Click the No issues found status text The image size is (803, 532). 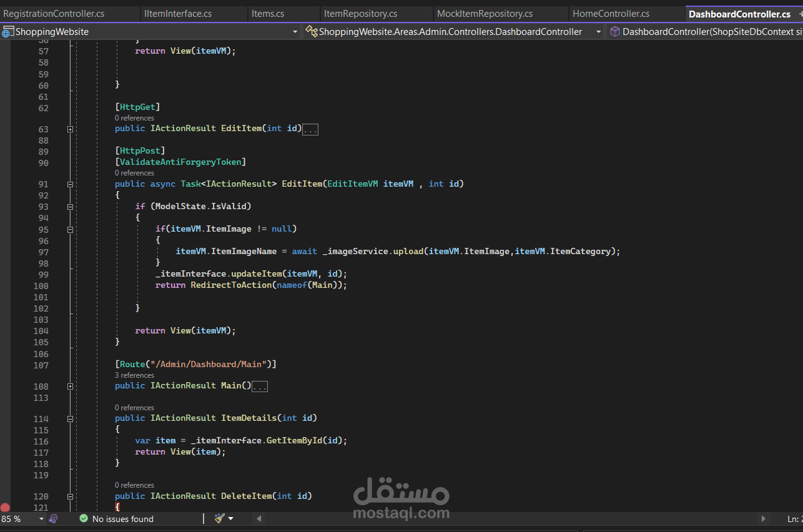(123, 519)
